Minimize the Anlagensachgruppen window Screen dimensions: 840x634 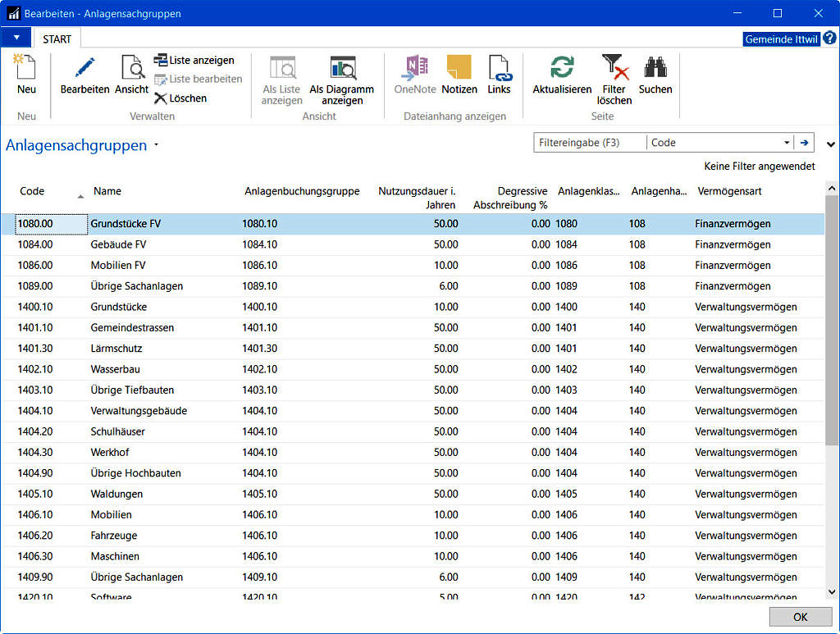(x=737, y=13)
